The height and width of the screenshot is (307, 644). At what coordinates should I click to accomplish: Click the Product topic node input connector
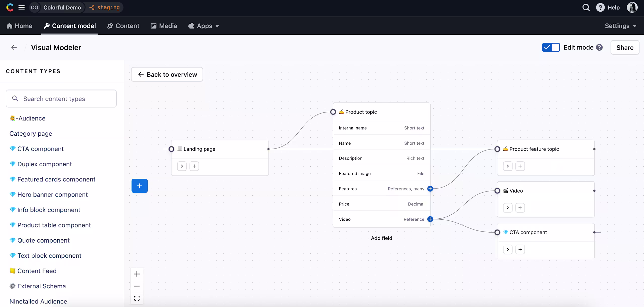(333, 112)
